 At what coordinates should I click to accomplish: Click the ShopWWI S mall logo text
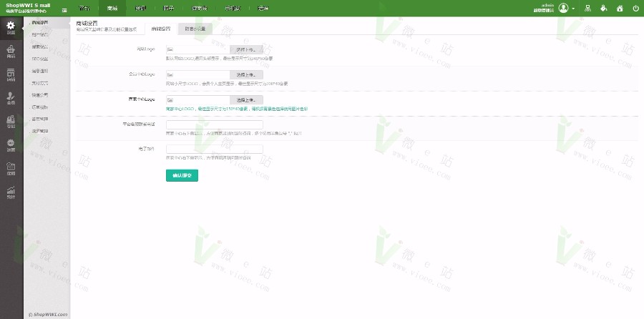(x=28, y=5)
